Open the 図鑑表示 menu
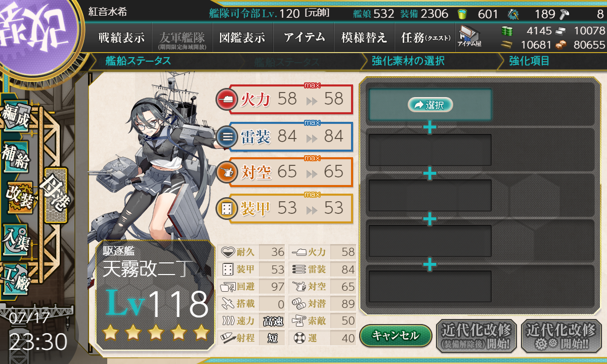607x364 pixels. tap(242, 38)
